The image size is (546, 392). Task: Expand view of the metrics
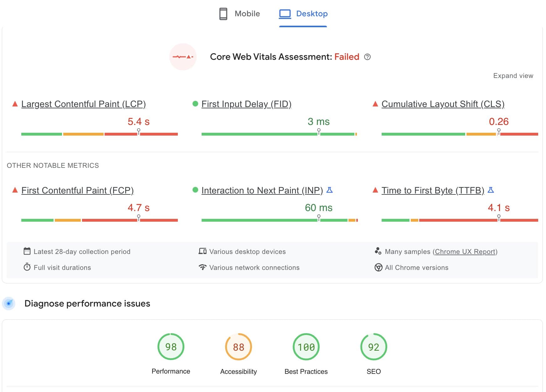[513, 76]
